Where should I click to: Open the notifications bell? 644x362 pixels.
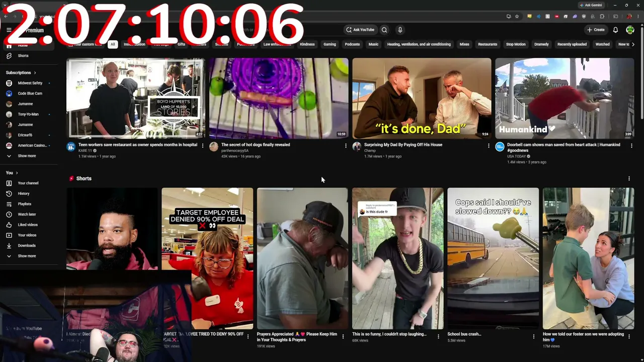click(x=615, y=30)
